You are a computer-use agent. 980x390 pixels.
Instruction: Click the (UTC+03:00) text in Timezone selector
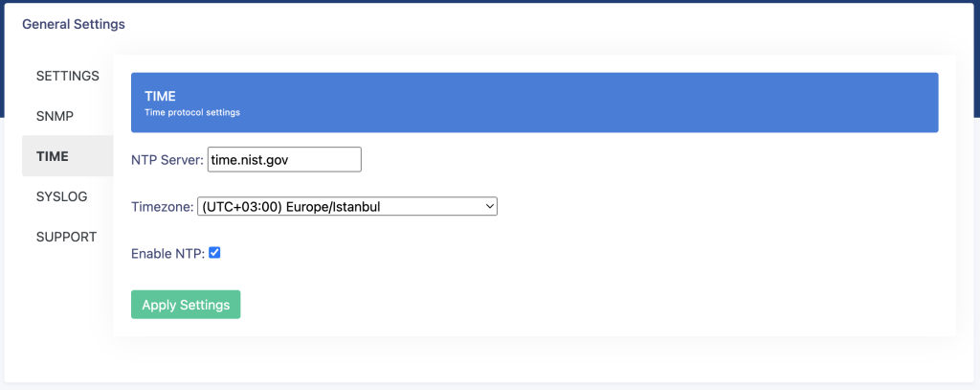(242, 207)
